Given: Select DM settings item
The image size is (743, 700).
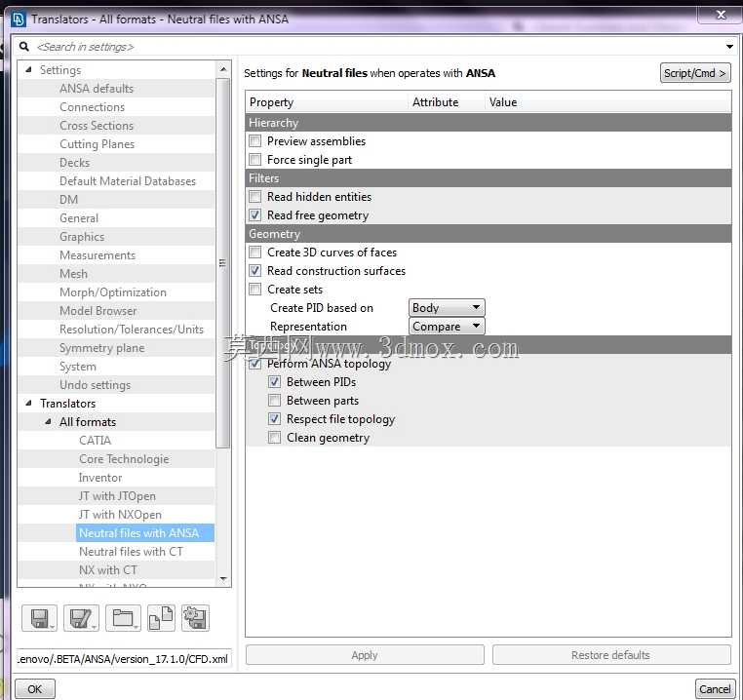Looking at the screenshot, I should tap(68, 200).
